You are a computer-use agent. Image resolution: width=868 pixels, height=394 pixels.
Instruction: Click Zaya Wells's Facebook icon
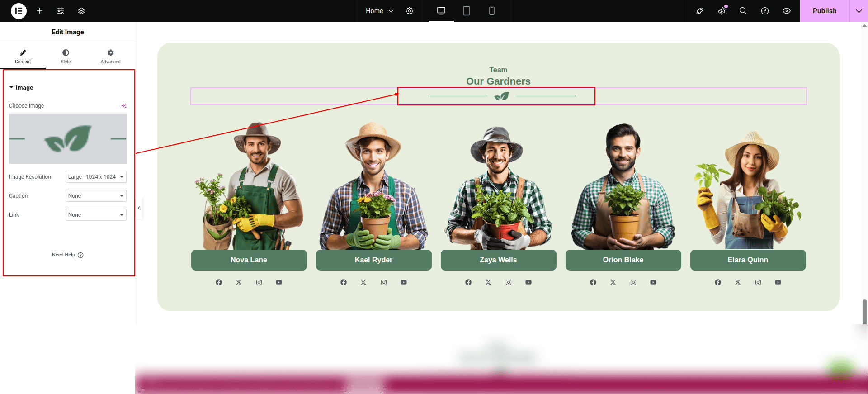coord(468,282)
